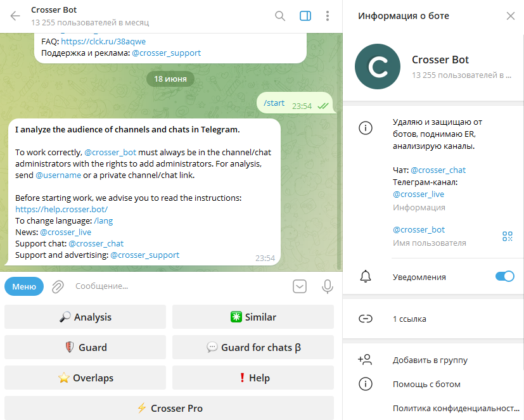
Task: Open the https://help.crosser.bot/ link
Action: 61,209
